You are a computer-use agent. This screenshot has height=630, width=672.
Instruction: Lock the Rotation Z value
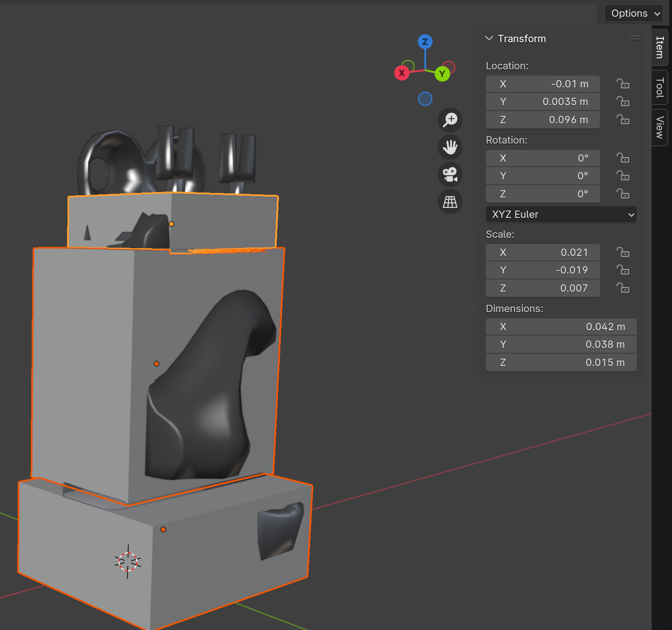pos(623,194)
